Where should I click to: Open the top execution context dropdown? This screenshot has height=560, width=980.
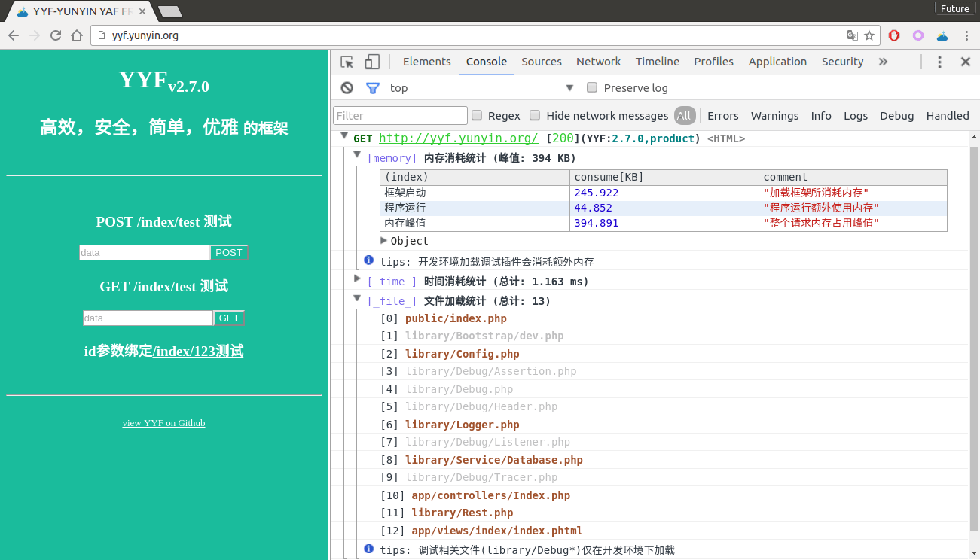point(481,88)
